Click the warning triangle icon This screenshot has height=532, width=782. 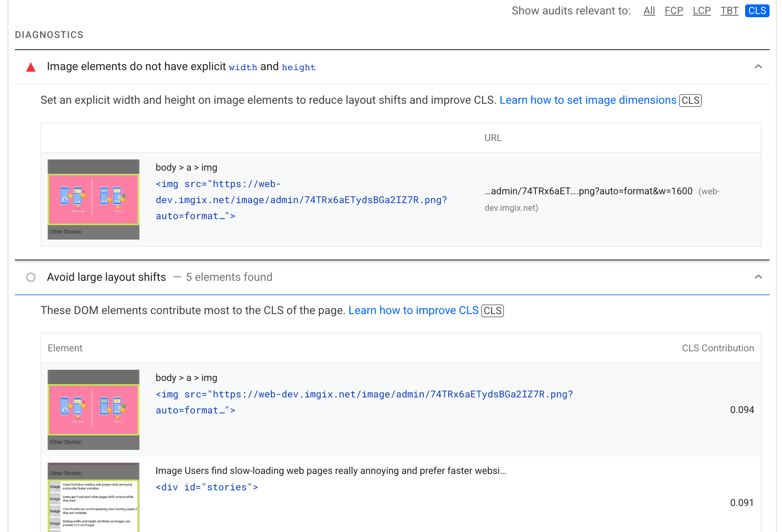pos(31,67)
